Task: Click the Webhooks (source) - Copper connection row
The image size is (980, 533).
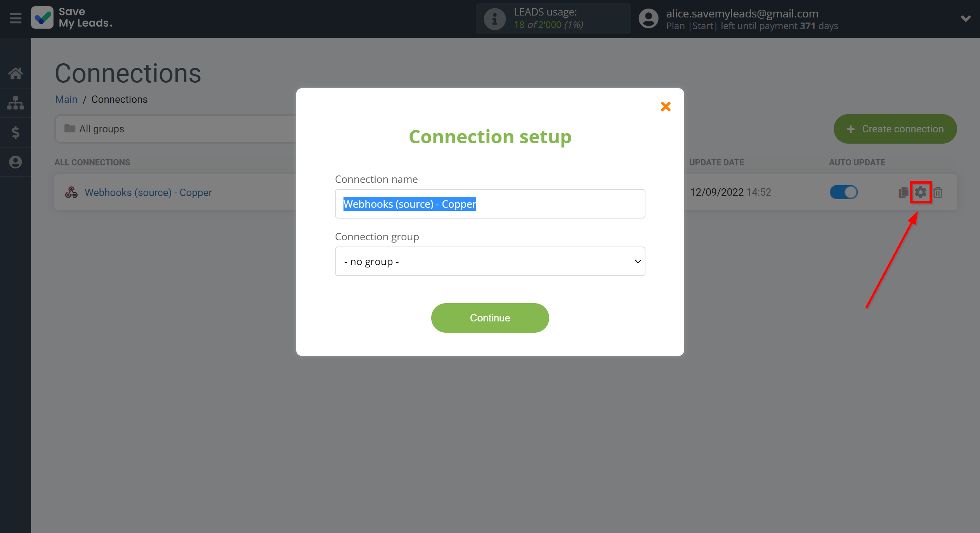Action: [147, 192]
